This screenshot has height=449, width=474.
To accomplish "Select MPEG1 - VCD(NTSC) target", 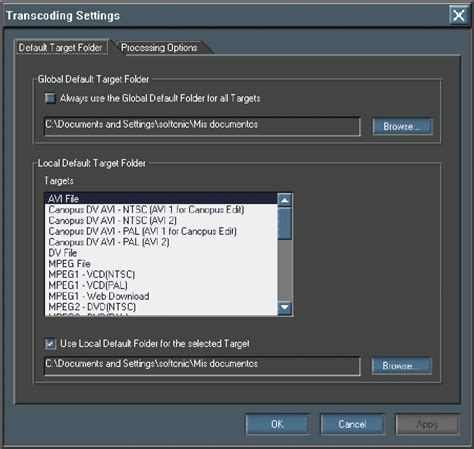I will (x=161, y=274).
